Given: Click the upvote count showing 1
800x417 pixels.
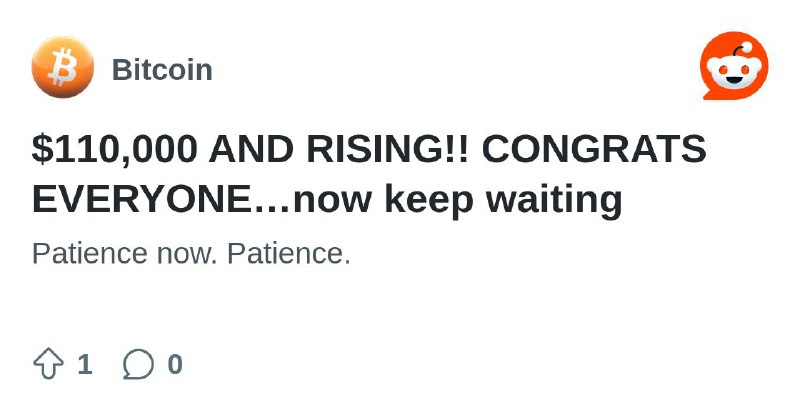Looking at the screenshot, I should (85, 364).
